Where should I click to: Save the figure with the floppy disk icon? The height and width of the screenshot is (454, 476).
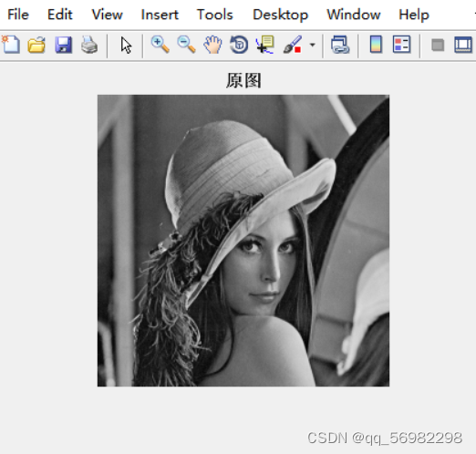pos(63,45)
